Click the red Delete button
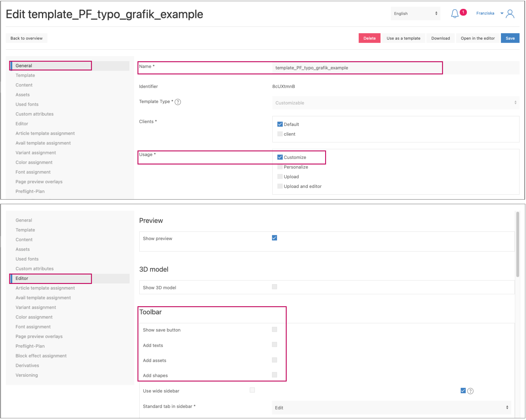Image resolution: width=526 pixels, height=420 pixels. point(369,38)
